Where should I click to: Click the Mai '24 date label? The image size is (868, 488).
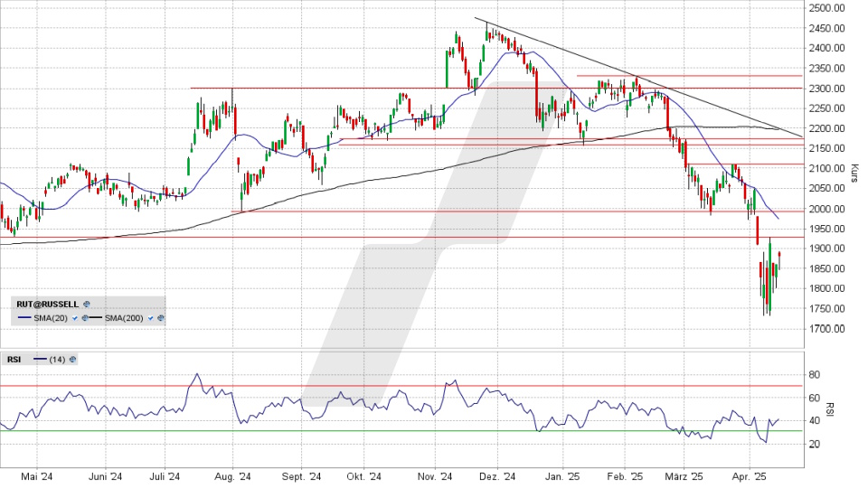(x=36, y=476)
